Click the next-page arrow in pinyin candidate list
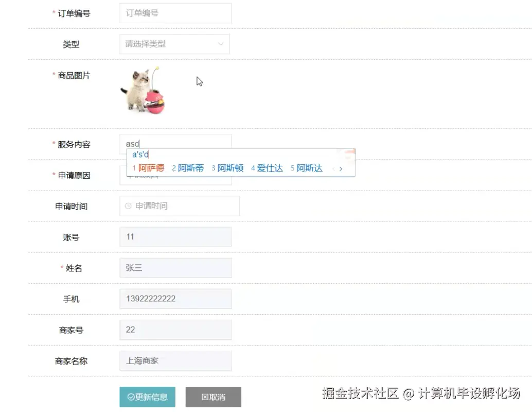Screen dimensions: 532x412 pos(341,168)
